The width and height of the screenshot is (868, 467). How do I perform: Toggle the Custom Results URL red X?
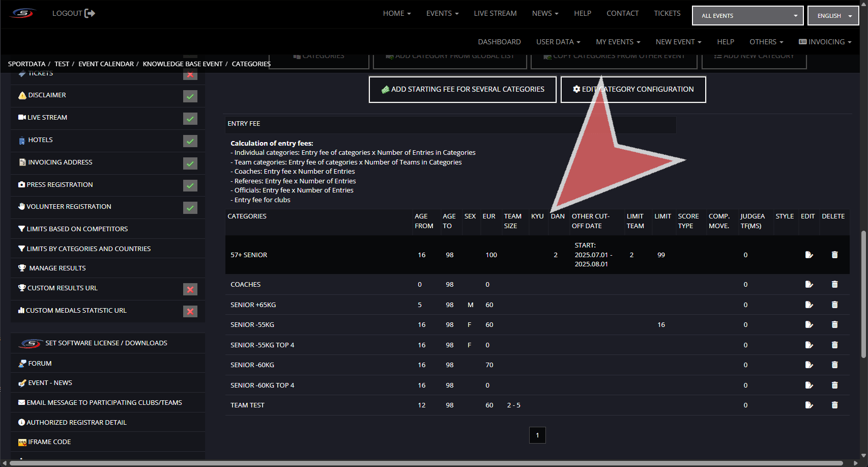190,289
